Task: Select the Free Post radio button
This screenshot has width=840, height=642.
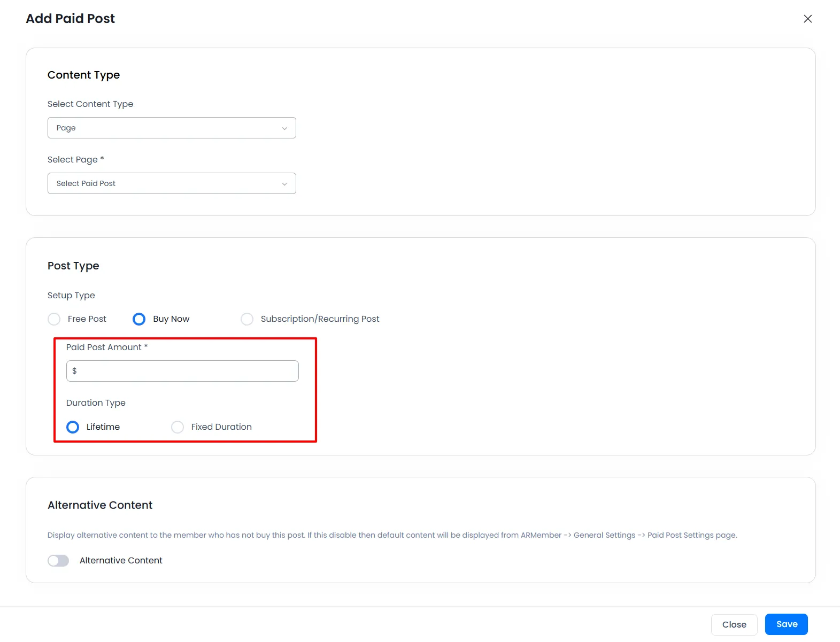Action: tap(54, 319)
